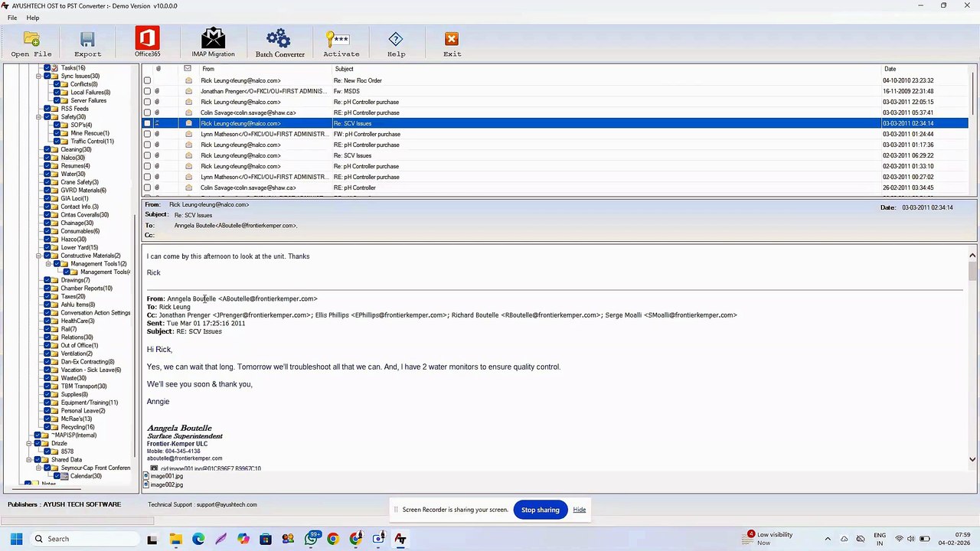Open the clock showing 07:59 04-02-2026
Screen dimensions: 980x551
point(954,539)
